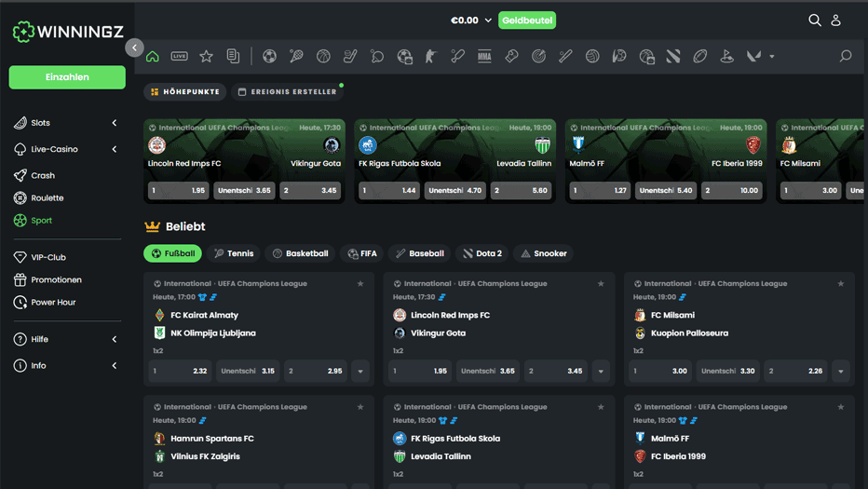Expand more markets for FC Milsami match

coord(841,371)
